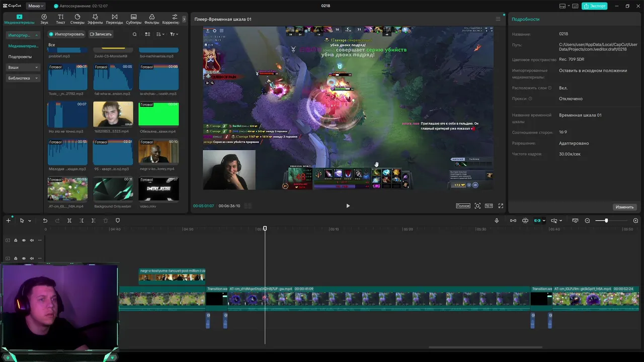Select the negr-v-kostyume overlay clip on timeline
Viewport: 644px width, 362px height.
point(172,277)
